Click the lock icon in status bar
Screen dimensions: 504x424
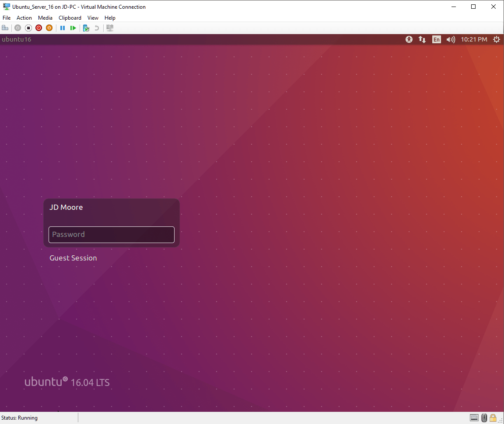point(493,417)
